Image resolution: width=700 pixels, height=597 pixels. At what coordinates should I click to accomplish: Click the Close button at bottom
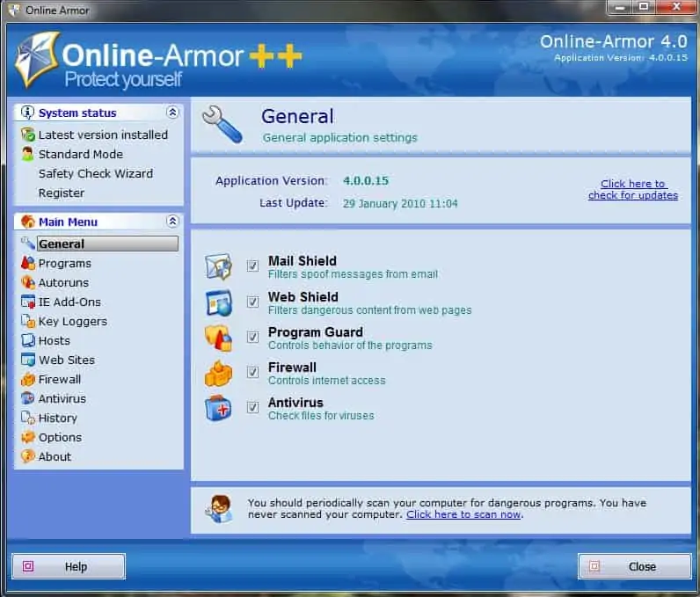point(634,566)
